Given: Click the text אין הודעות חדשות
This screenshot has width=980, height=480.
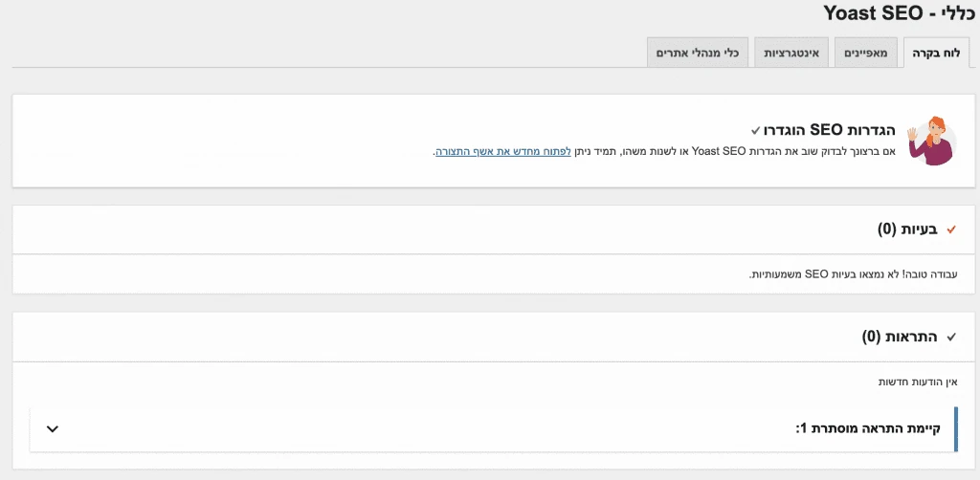Looking at the screenshot, I should [918, 382].
